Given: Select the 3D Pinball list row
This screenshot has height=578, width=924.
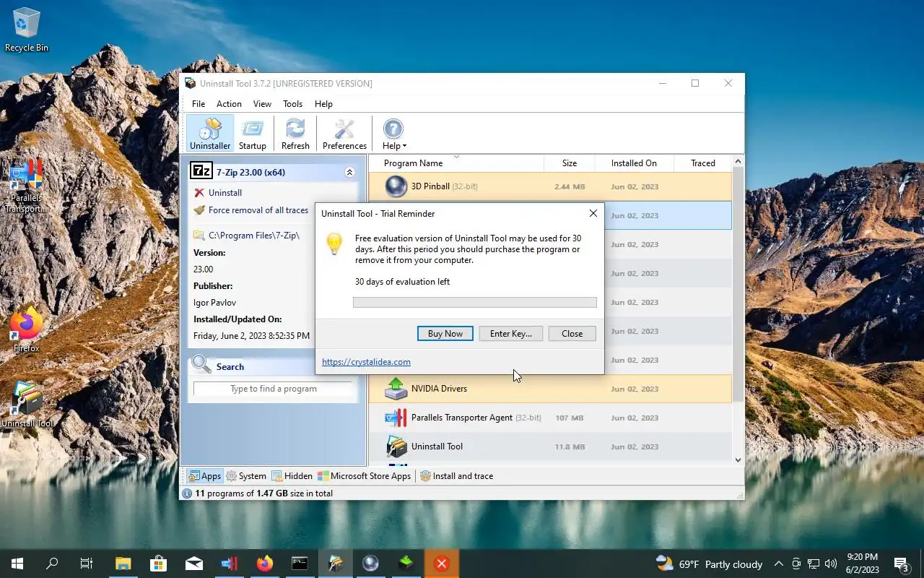Looking at the screenshot, I should pyautogui.click(x=550, y=186).
